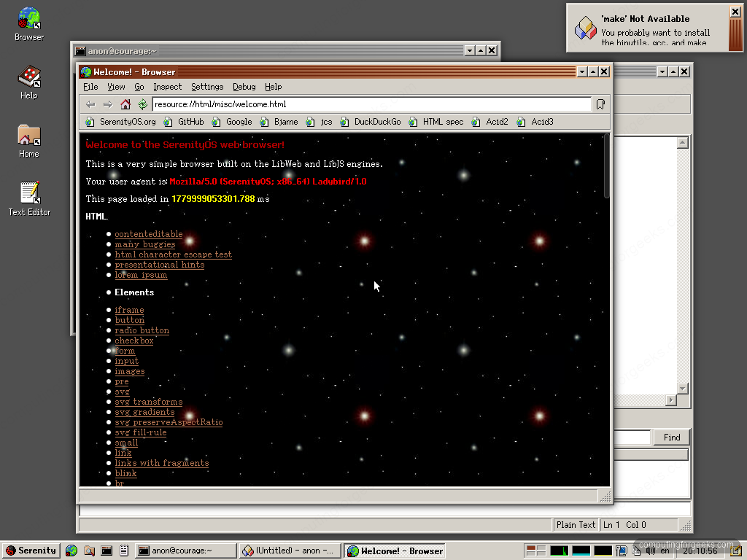The width and height of the screenshot is (747, 560).
Task: Follow the svg gradients link
Action: [144, 413]
